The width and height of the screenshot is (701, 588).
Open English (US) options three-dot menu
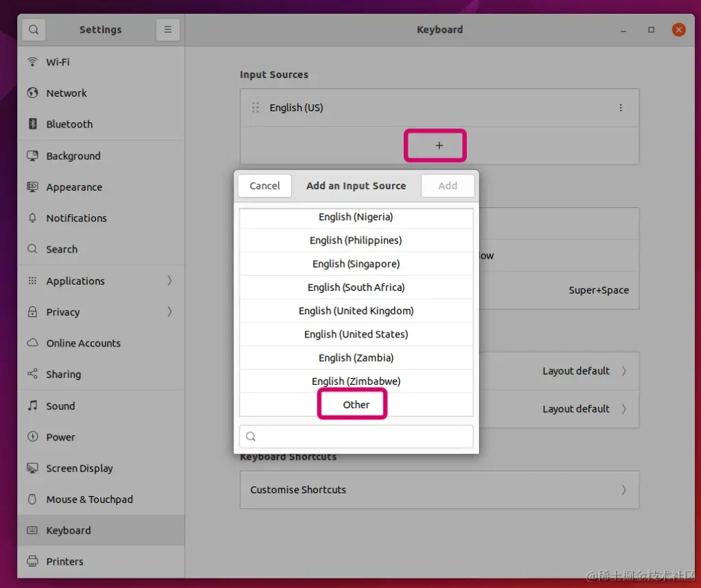[x=621, y=108]
